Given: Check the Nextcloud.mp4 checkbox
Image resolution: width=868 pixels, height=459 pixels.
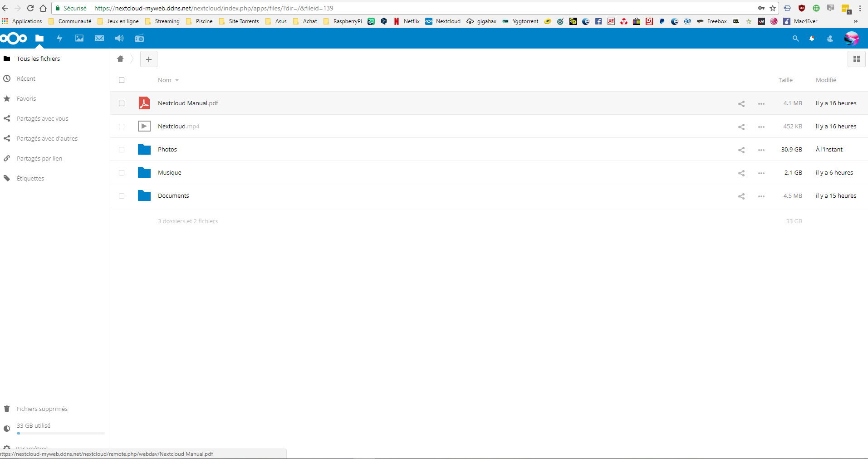Looking at the screenshot, I should pos(122,127).
